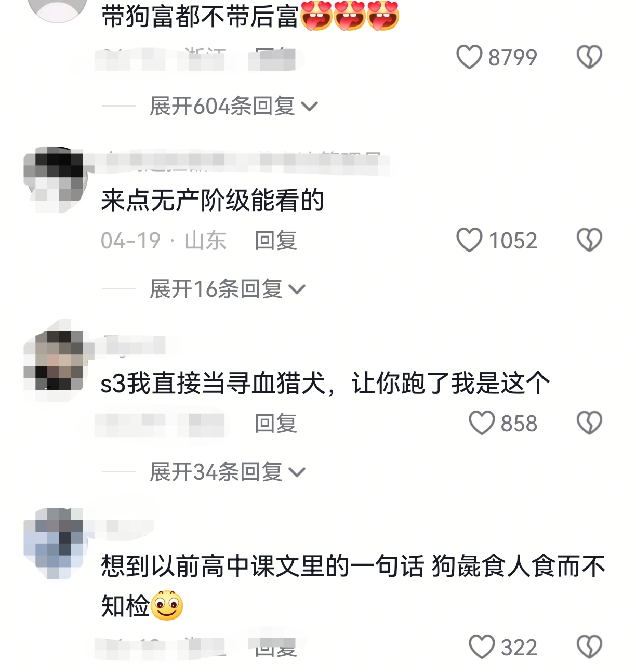Open avatar of 高中课文 commenter
The height and width of the screenshot is (672, 636).
(x=55, y=543)
